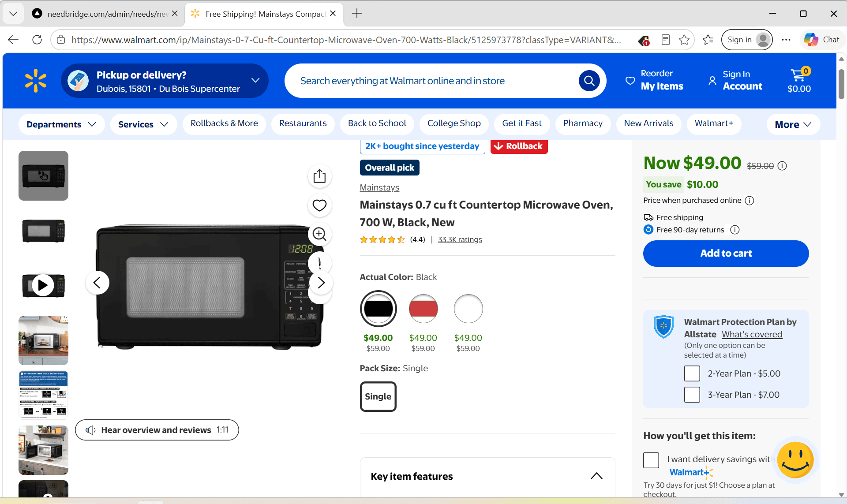The height and width of the screenshot is (504, 847).
Task: Open the New Arrivals category
Action: (648, 123)
